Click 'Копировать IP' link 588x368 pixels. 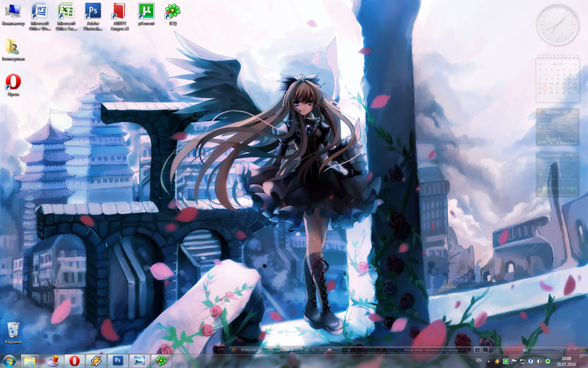(x=548, y=171)
